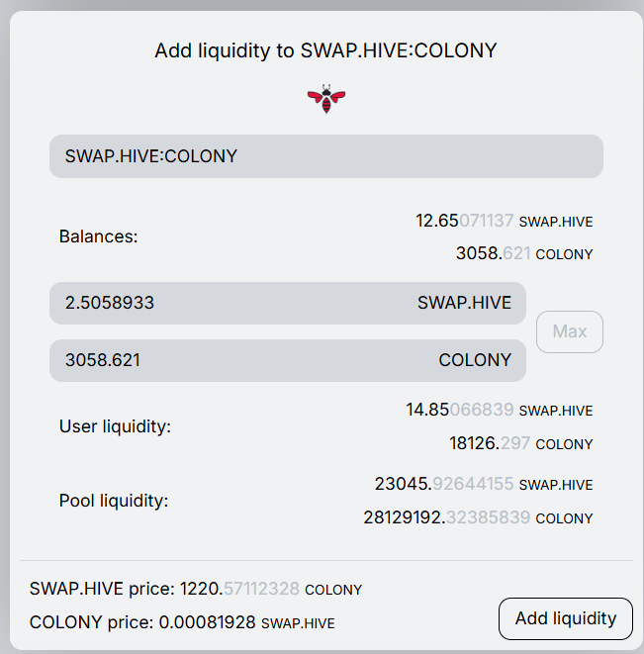Click user liquidity value 14.85066839 SWAP.HIVE

[x=499, y=410]
